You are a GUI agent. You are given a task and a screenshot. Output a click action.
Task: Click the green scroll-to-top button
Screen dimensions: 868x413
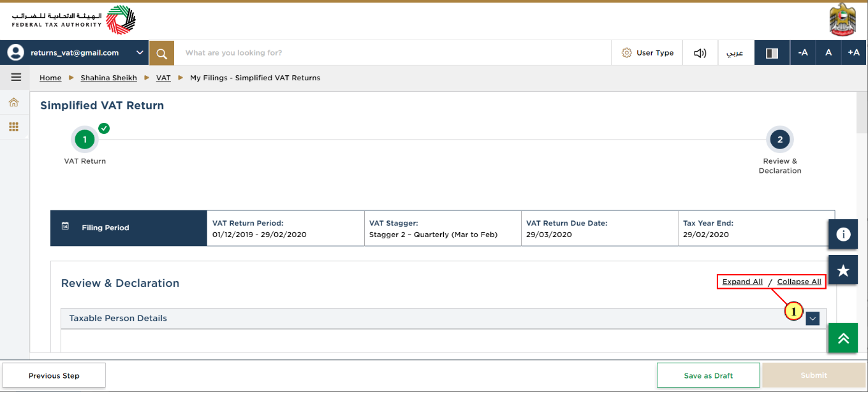pyautogui.click(x=842, y=338)
